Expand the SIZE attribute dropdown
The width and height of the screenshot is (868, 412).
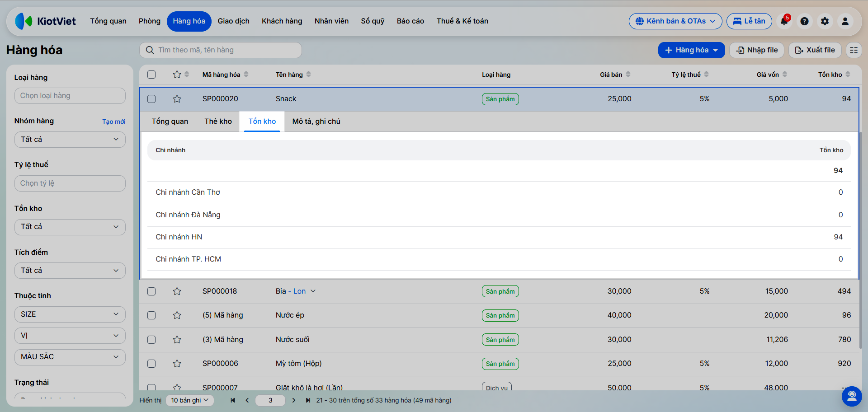coord(70,314)
